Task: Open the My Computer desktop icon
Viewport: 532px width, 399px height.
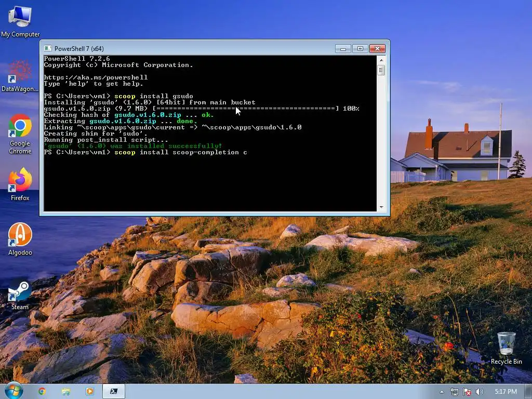Action: click(20, 21)
